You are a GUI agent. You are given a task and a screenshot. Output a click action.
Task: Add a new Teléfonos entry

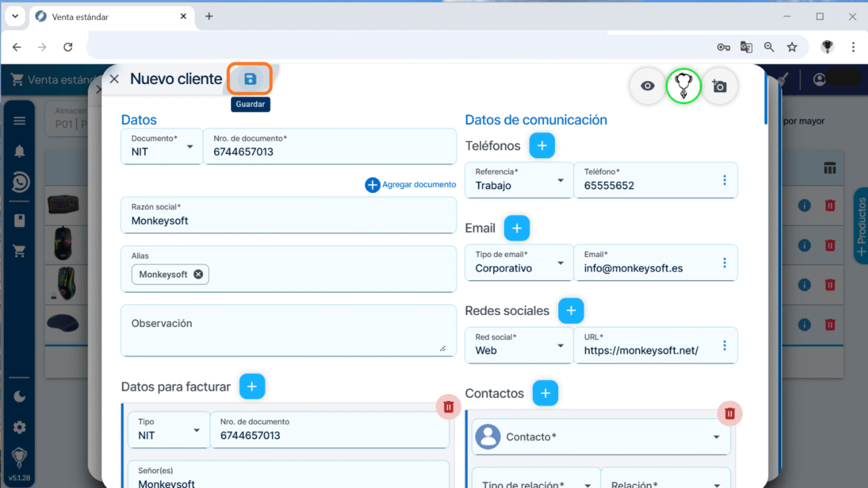[541, 146]
